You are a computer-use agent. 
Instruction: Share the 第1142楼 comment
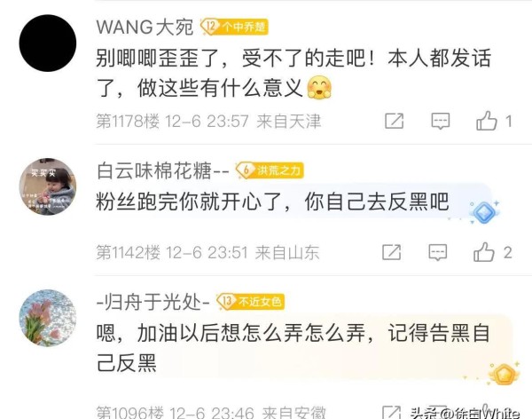click(392, 252)
